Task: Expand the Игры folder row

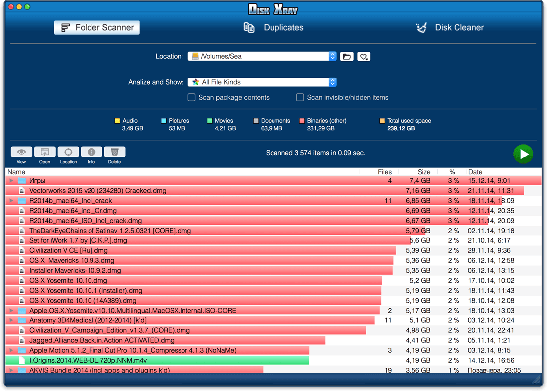Action: (11, 180)
